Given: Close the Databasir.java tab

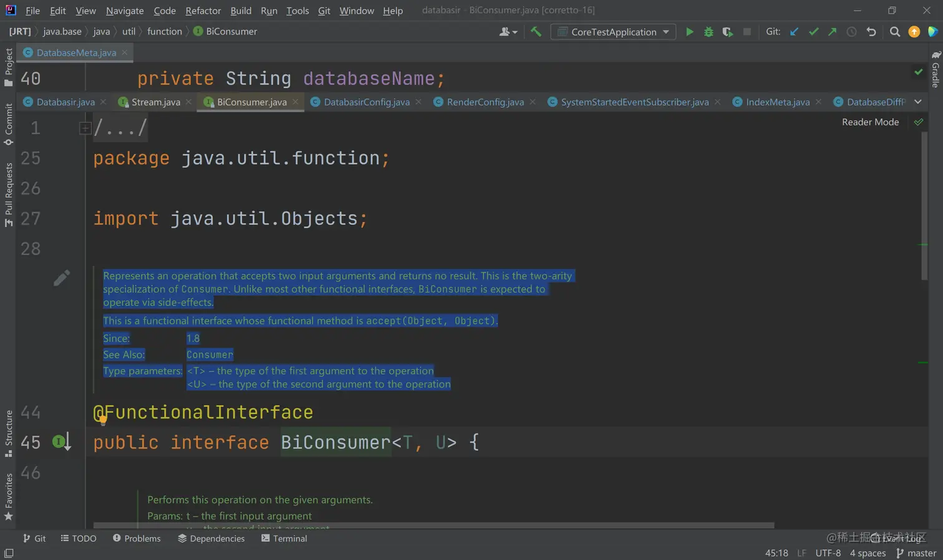Looking at the screenshot, I should tap(104, 102).
